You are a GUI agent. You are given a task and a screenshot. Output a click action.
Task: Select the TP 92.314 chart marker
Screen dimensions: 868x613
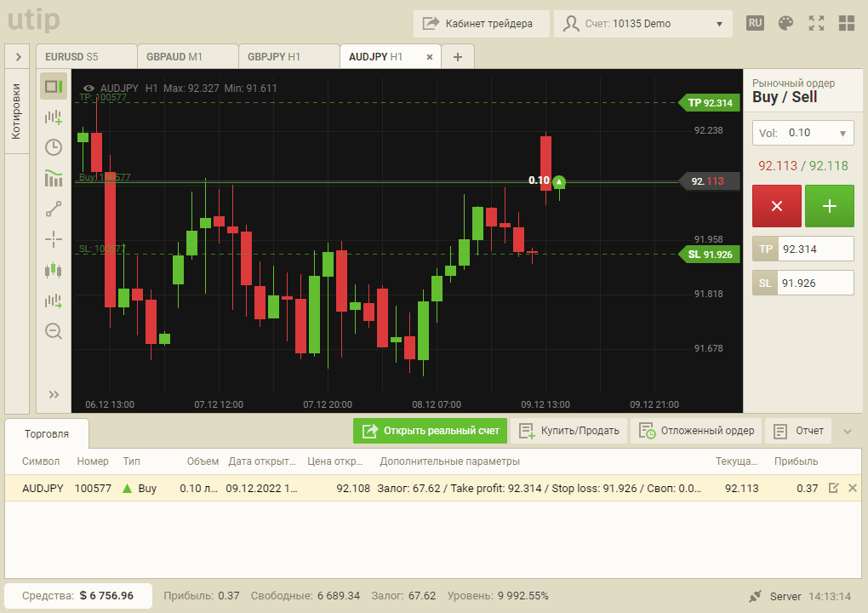point(710,102)
